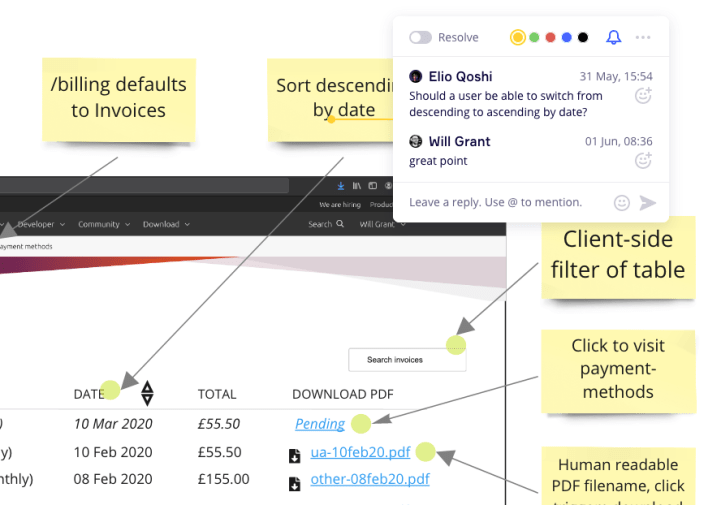Select the Sort descending by date note
720x505 pixels.
pos(331,100)
